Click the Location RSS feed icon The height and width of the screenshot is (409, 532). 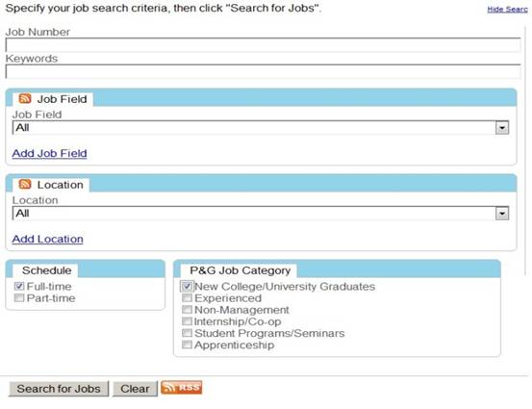tap(25, 185)
